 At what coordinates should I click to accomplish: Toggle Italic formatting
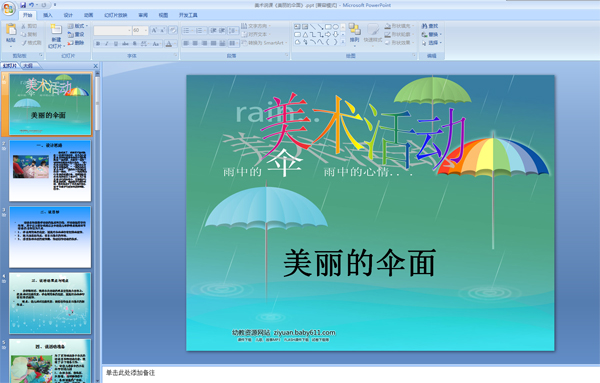pos(107,44)
